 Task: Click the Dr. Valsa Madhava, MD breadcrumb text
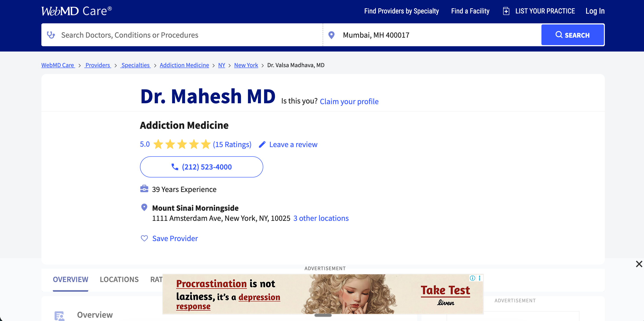point(296,65)
